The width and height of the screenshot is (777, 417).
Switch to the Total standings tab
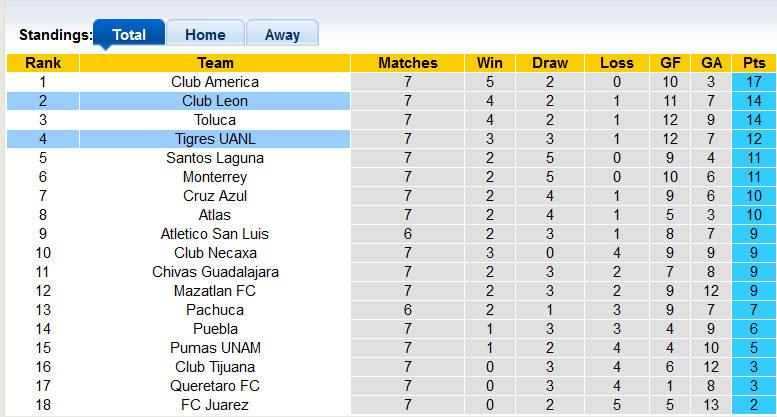pos(129,34)
